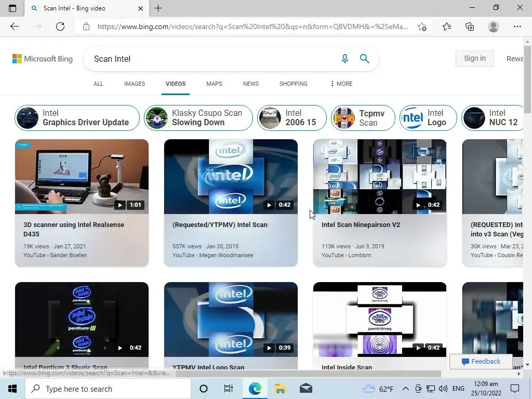Click YouTube › Sander Boelen source text
This screenshot has height=399, width=532.
[55, 255]
